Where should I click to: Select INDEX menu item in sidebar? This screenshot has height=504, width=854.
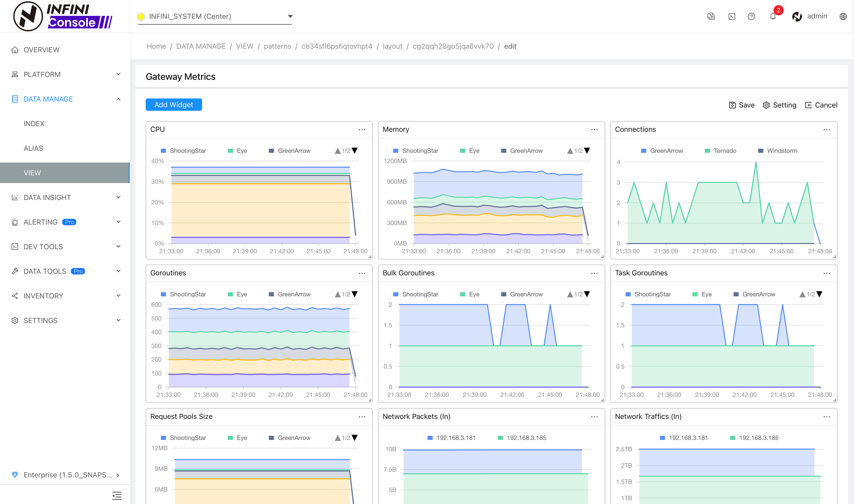point(34,124)
